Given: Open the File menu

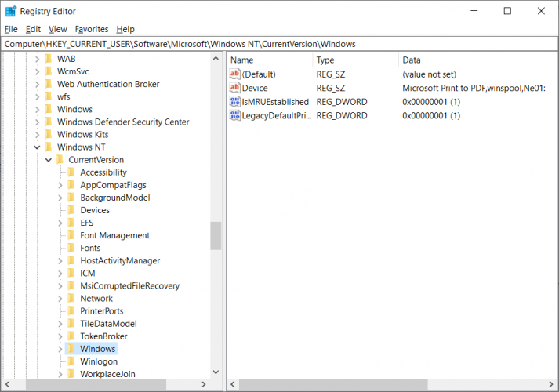Looking at the screenshot, I should [11, 29].
